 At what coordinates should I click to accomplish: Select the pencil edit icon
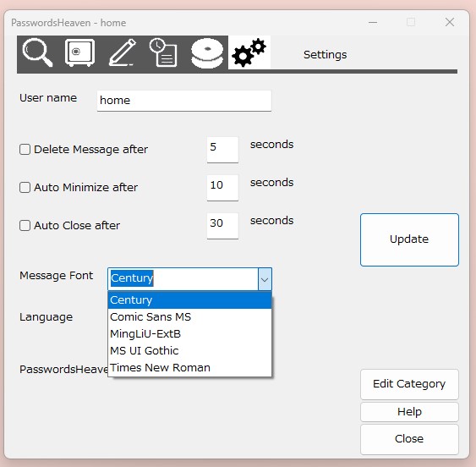(x=123, y=52)
